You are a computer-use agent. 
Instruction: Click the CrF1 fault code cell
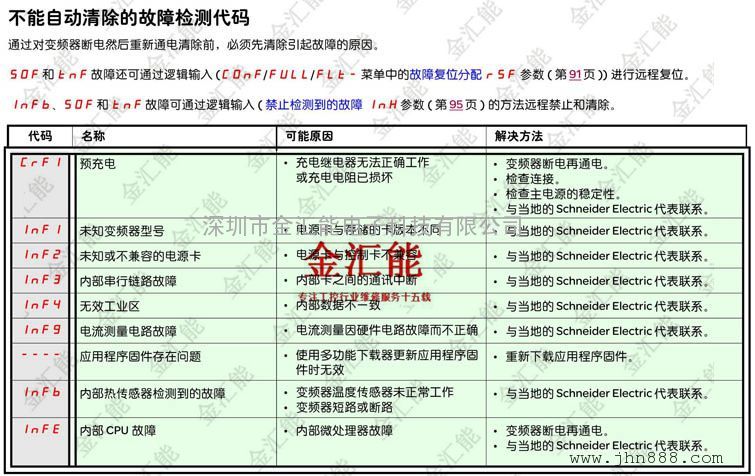pyautogui.click(x=40, y=186)
